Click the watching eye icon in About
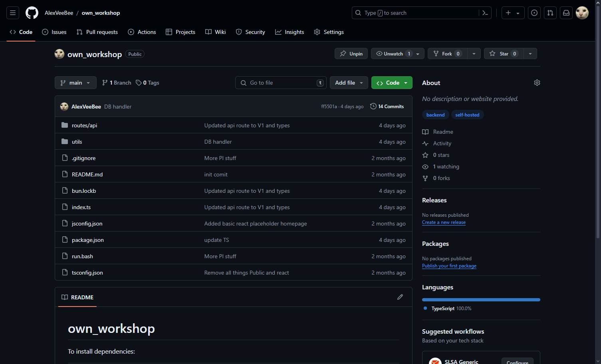601x364 pixels. pos(425,166)
